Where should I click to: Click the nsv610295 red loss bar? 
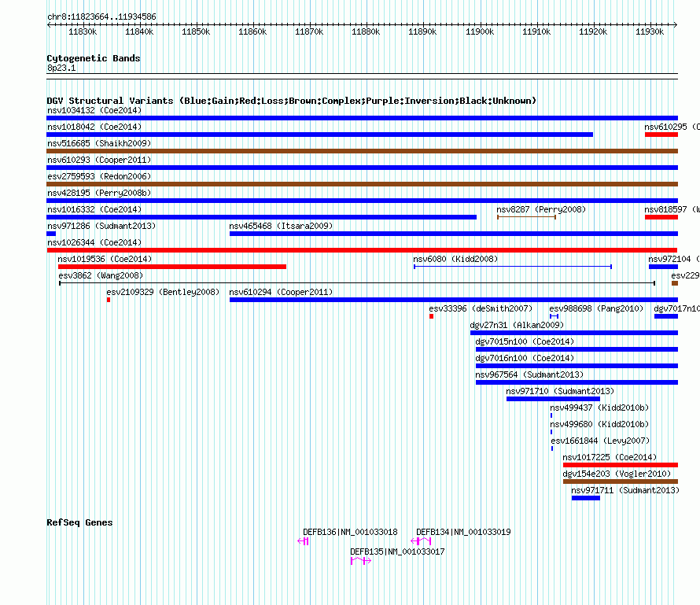661,135
